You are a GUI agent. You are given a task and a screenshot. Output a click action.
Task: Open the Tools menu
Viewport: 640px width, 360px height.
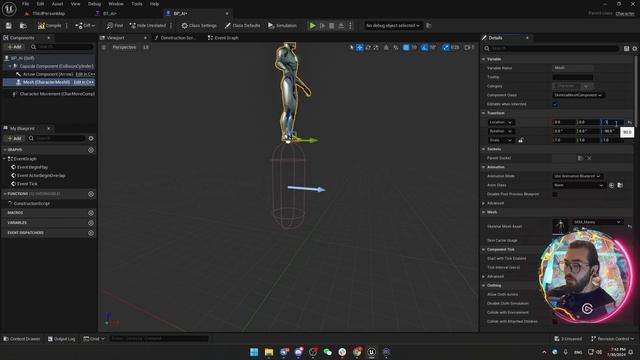pos(137,4)
